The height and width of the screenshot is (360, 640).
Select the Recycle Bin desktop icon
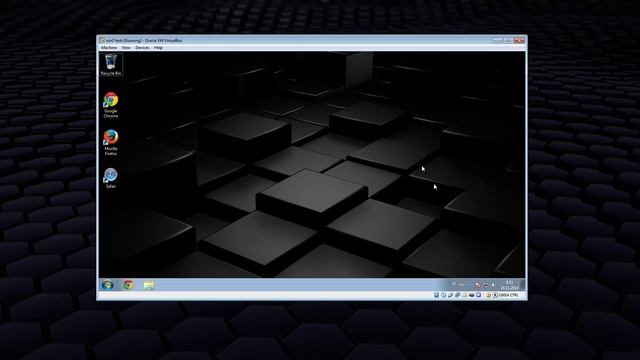click(x=111, y=65)
